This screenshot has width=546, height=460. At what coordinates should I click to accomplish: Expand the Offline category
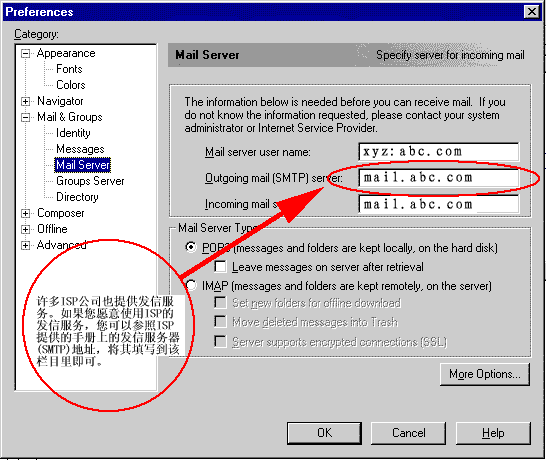25,229
